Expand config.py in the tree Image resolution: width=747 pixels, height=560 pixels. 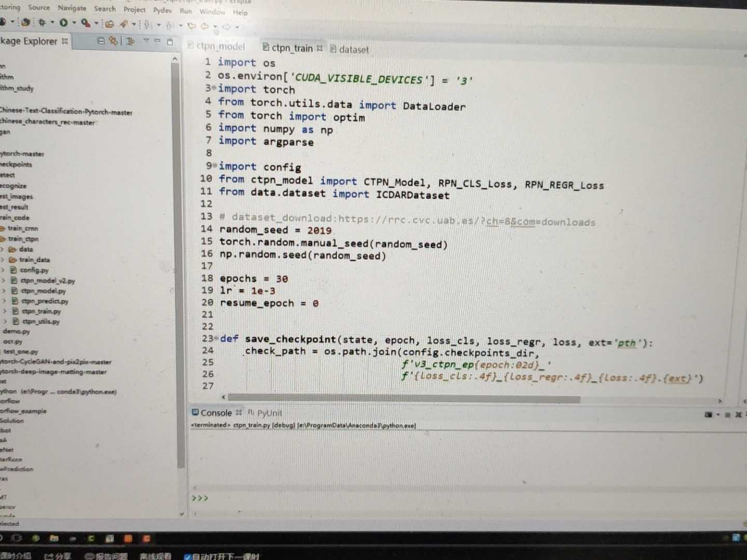(x=3, y=270)
